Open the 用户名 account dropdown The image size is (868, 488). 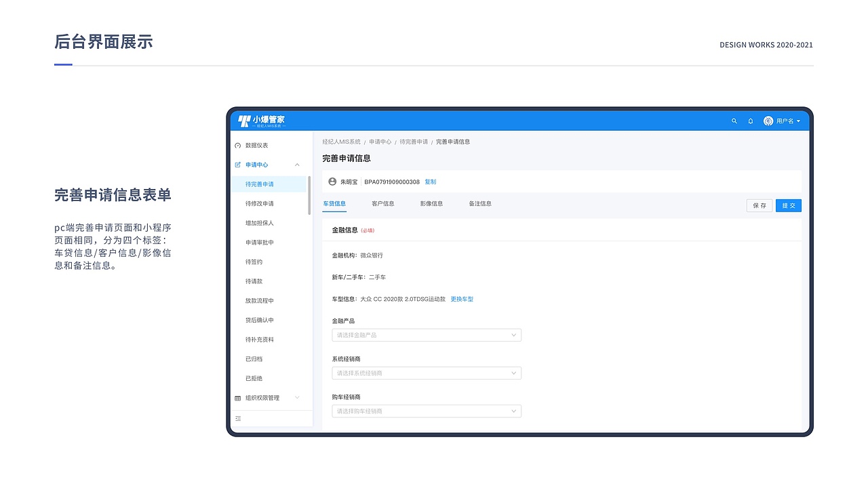coord(785,121)
